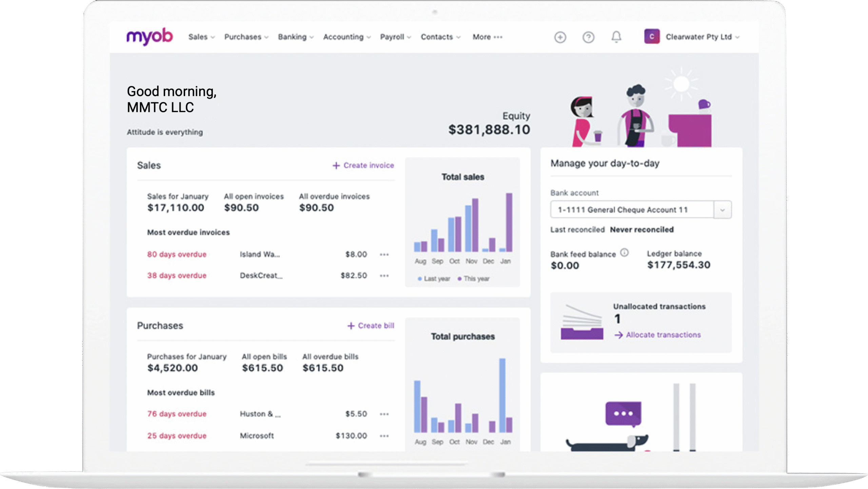
Task: Click the Clearwater company avatar icon
Action: point(652,37)
